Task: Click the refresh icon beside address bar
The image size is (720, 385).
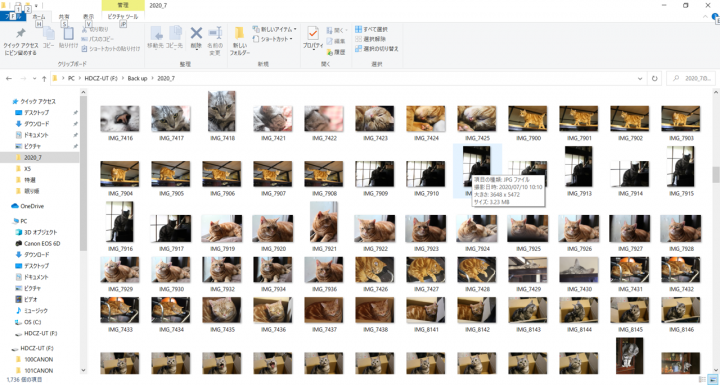Action: click(x=654, y=79)
